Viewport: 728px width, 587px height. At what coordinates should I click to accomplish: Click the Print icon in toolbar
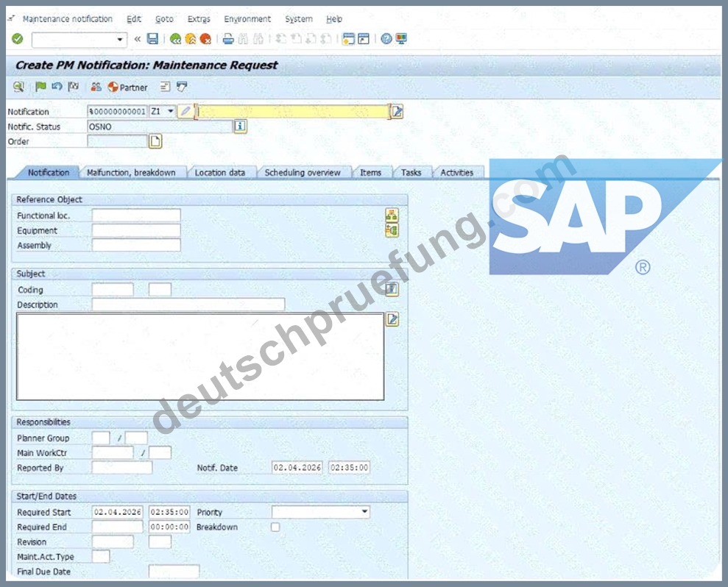click(x=228, y=39)
